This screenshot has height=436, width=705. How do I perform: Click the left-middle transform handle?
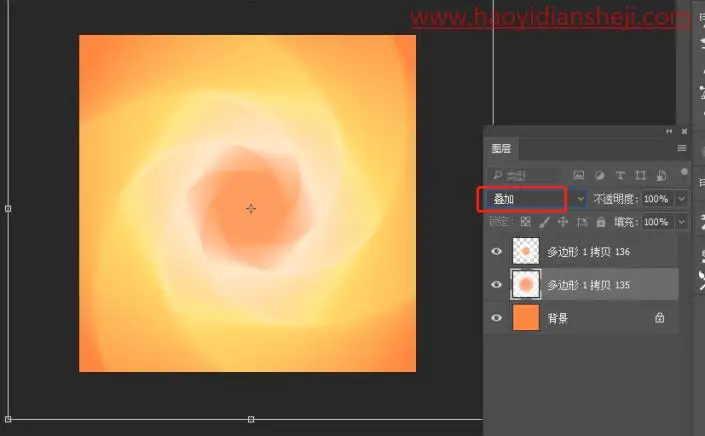[8, 209]
